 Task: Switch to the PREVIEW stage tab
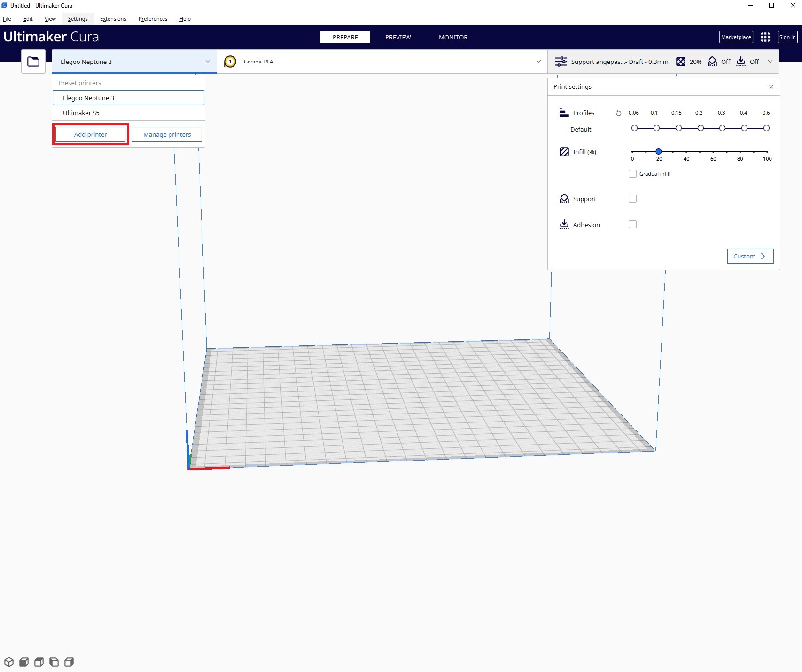click(398, 37)
